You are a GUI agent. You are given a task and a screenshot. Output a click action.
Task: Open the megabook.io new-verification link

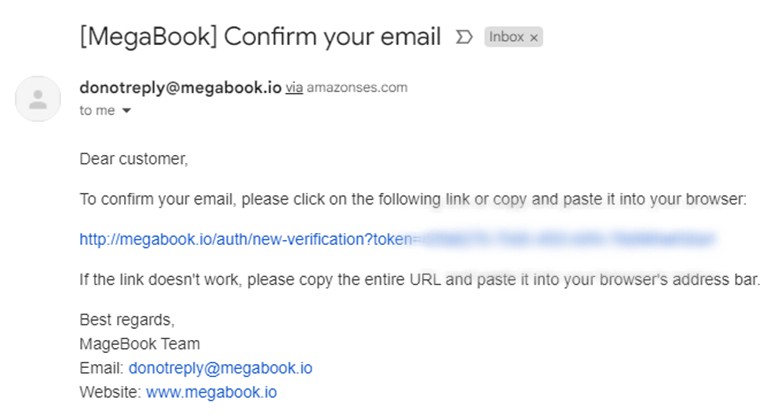246,240
